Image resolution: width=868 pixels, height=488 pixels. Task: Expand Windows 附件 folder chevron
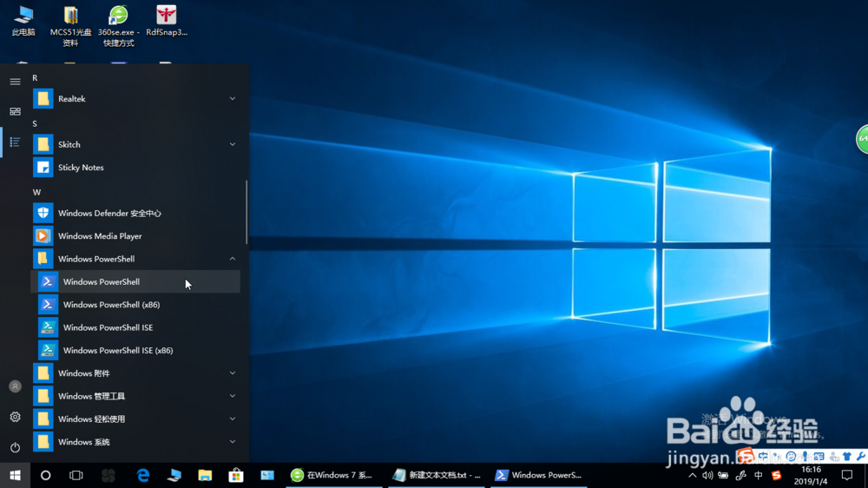[233, 373]
